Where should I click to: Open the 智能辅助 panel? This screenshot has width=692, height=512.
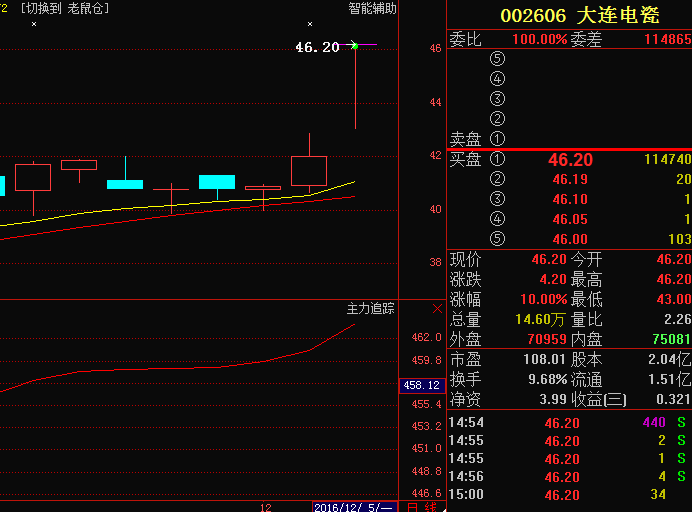click(x=372, y=8)
